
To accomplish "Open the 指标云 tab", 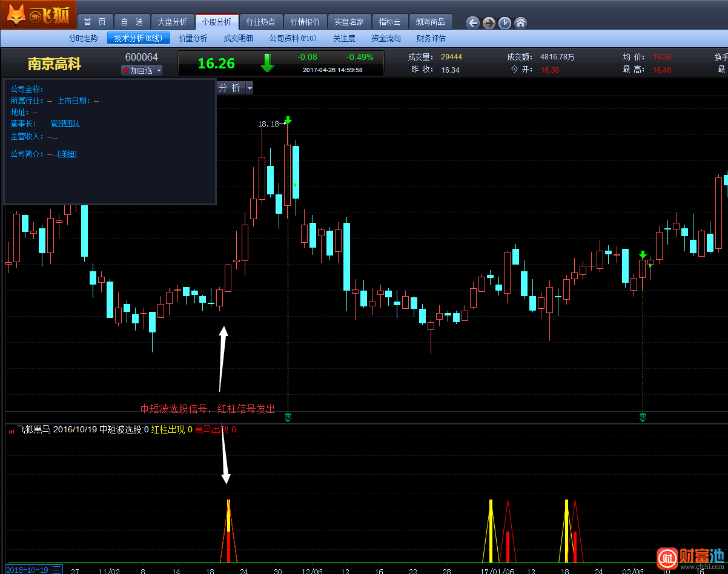I will tap(389, 22).
